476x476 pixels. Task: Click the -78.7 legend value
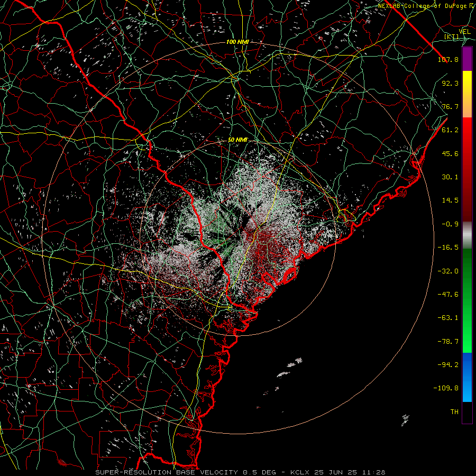pyautogui.click(x=448, y=342)
